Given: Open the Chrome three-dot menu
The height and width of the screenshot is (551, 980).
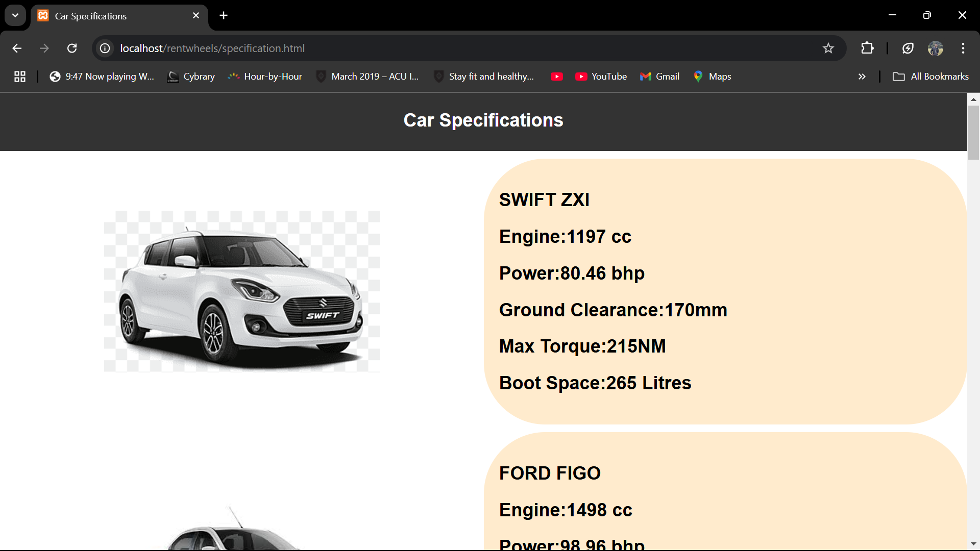Looking at the screenshot, I should point(963,48).
